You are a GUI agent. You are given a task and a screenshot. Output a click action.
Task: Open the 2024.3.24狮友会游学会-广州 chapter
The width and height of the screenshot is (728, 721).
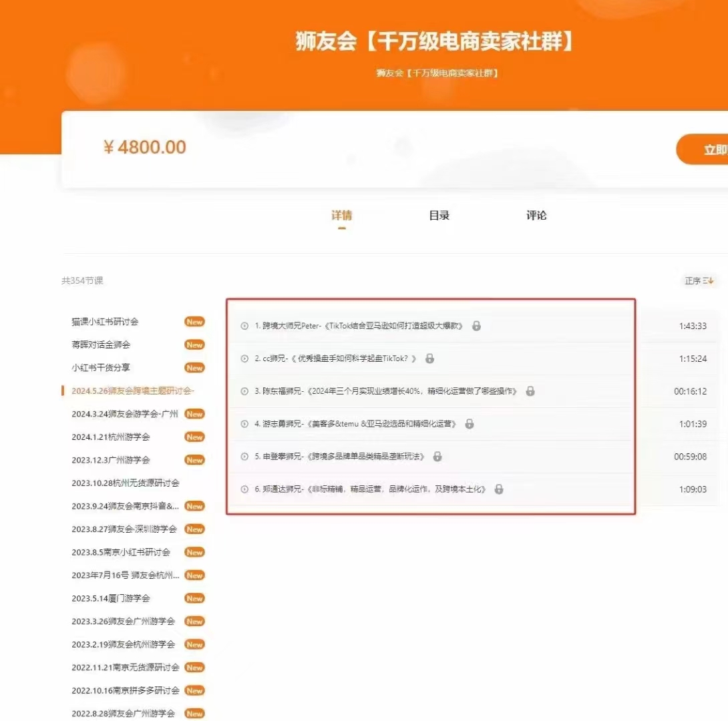tap(125, 414)
